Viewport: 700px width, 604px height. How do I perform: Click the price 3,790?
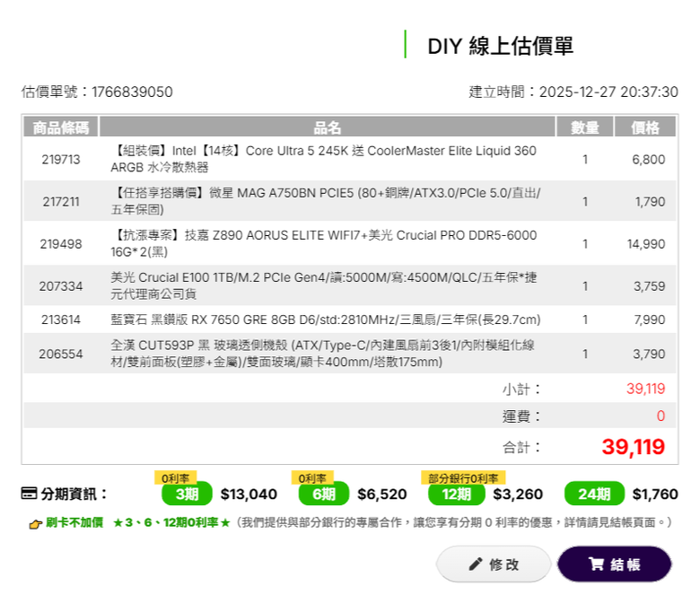click(x=649, y=354)
